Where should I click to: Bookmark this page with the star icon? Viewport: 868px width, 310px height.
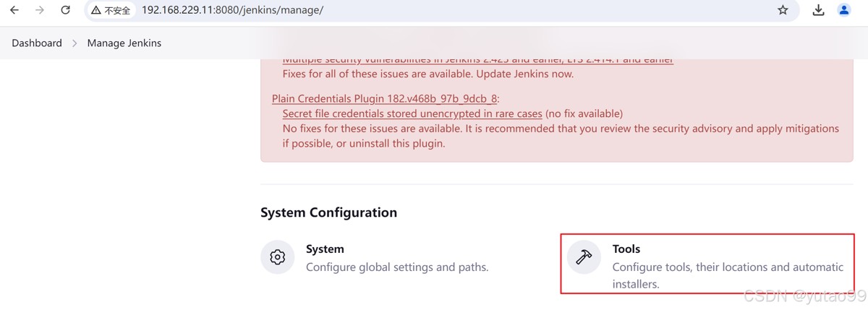[783, 10]
